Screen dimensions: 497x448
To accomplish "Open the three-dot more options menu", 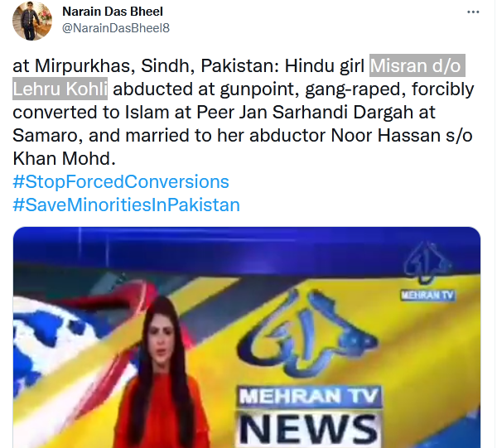I will (473, 12).
